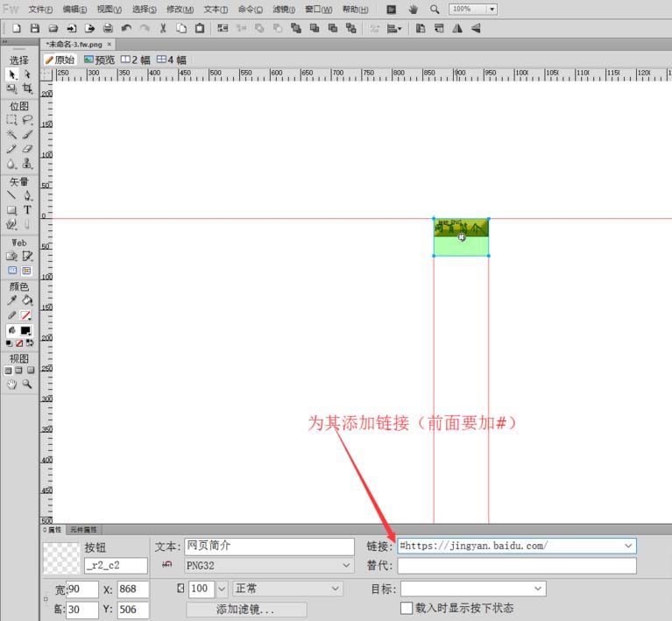The image size is (672, 621).
Task: Click the Save icon in main toolbar
Action: [35, 28]
